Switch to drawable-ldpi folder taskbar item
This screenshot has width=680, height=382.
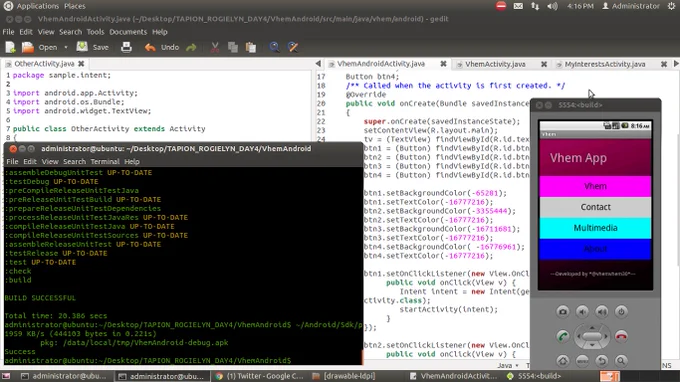coord(344,376)
